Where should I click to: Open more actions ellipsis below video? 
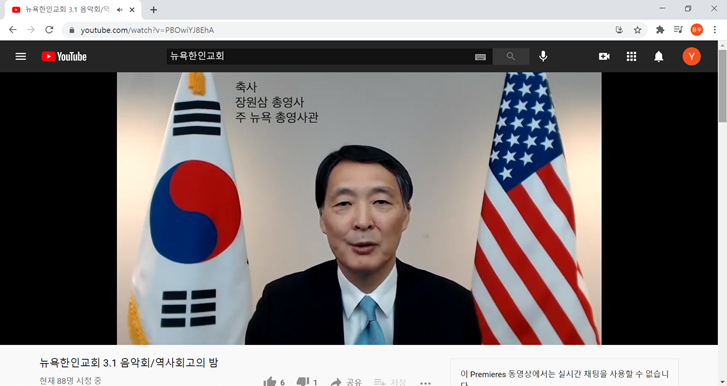(425, 383)
